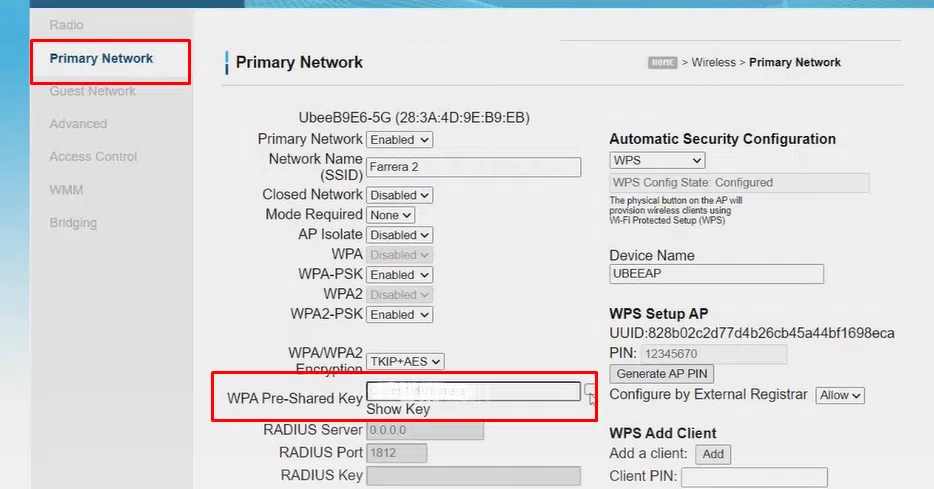Change the AP Isolate dropdown setting

click(x=399, y=235)
